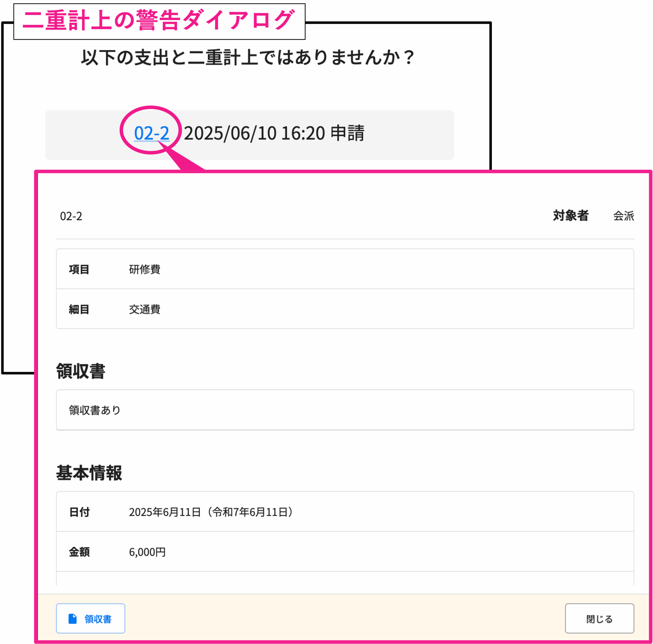Click the 対象者 label

coord(571,215)
